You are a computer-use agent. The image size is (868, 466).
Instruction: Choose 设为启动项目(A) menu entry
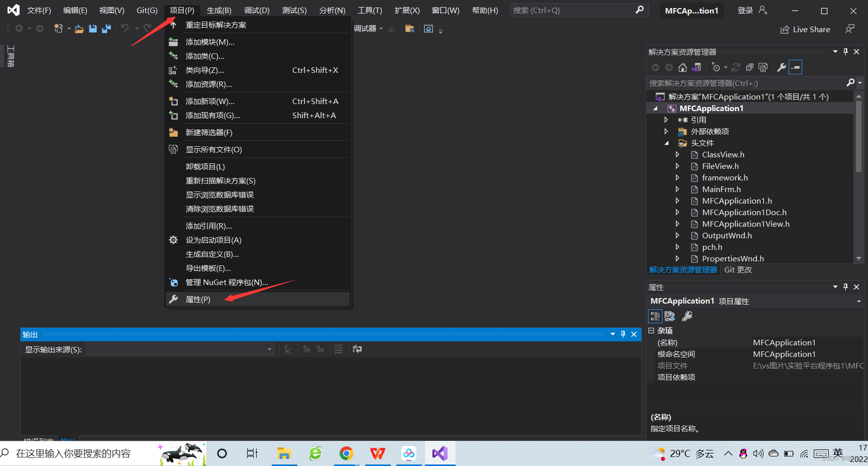(258, 240)
